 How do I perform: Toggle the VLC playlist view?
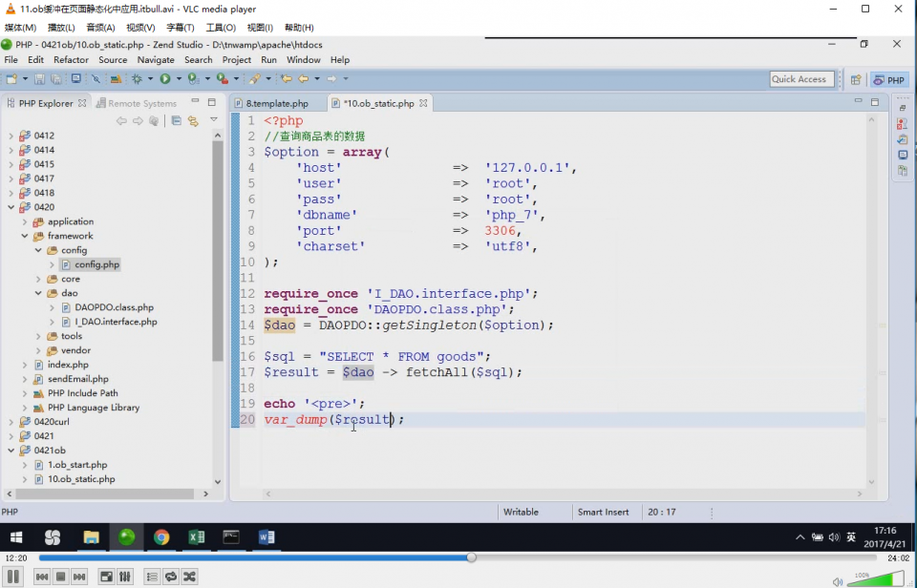click(x=152, y=577)
